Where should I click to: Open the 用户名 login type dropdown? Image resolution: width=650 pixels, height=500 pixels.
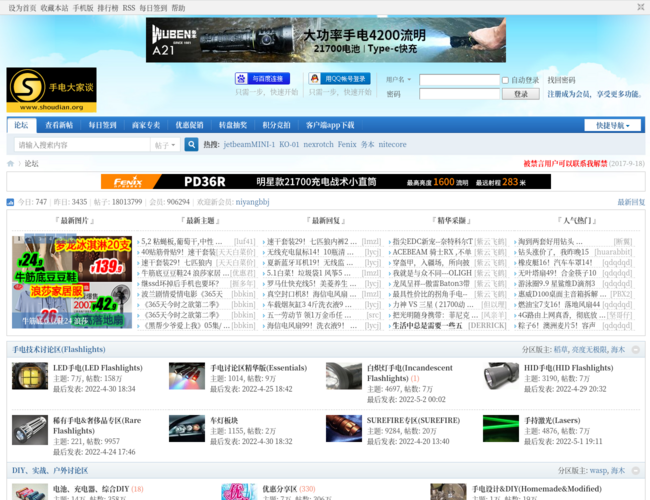pyautogui.click(x=398, y=80)
